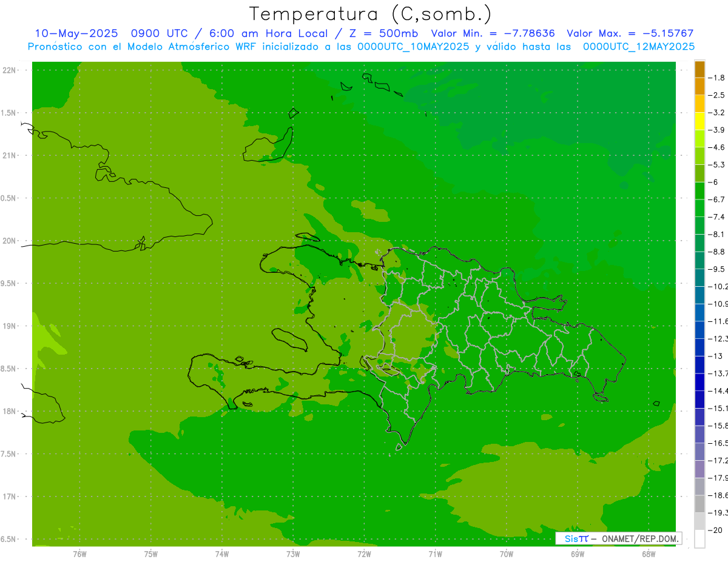Click the '0000UTC_10MAY2025' initialization text
Screen dimensions: 728x562
pyautogui.click(x=413, y=47)
